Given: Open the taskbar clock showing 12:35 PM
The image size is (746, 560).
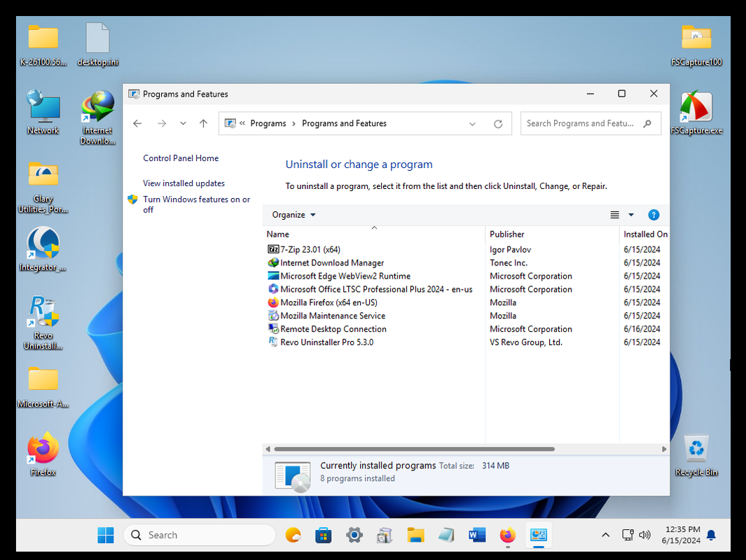Looking at the screenshot, I should pos(682,535).
